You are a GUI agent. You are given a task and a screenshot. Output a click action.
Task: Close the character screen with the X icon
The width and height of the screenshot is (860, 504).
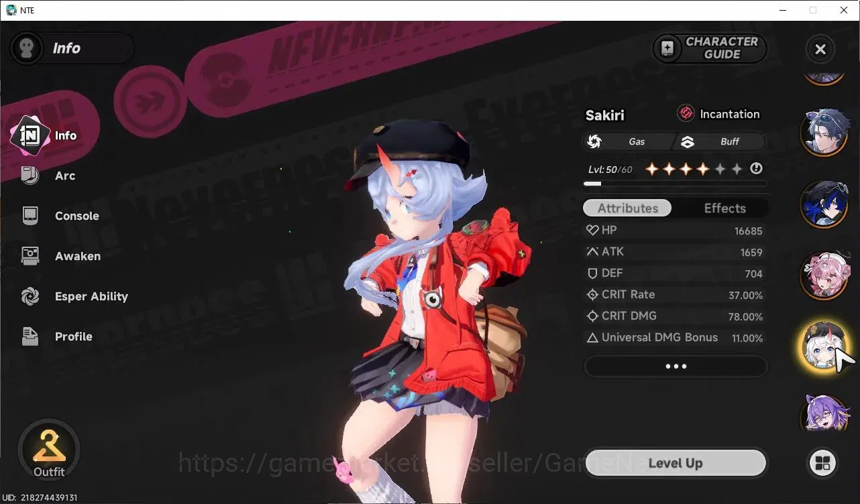[x=820, y=49]
